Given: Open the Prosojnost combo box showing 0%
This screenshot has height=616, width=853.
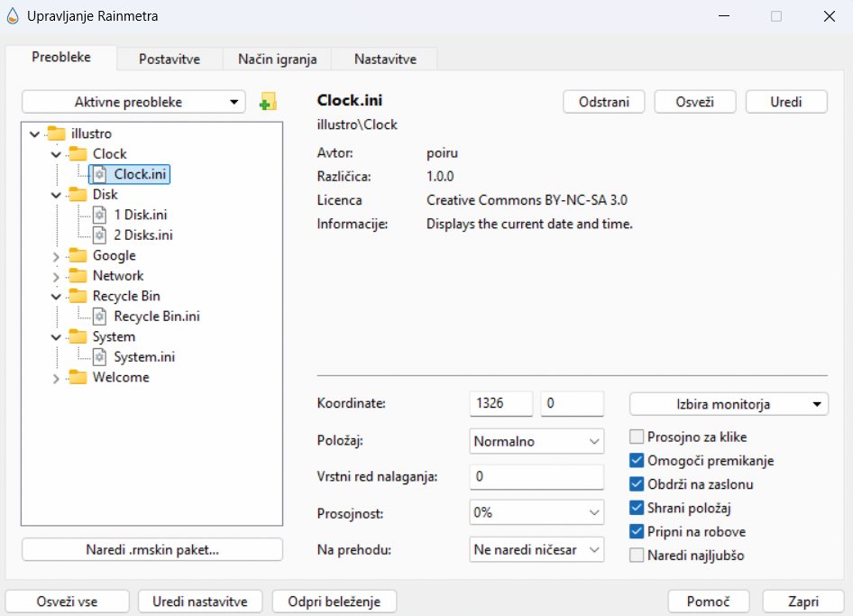Looking at the screenshot, I should coord(537,512).
